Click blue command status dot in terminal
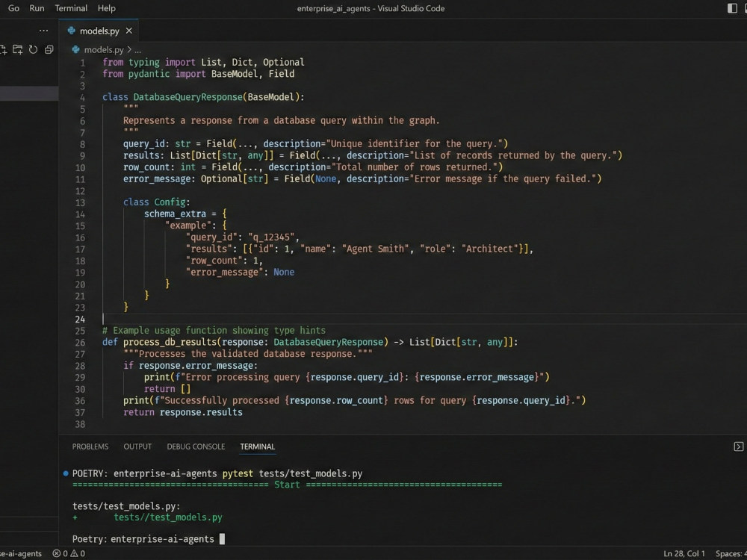The image size is (747, 560). point(66,473)
